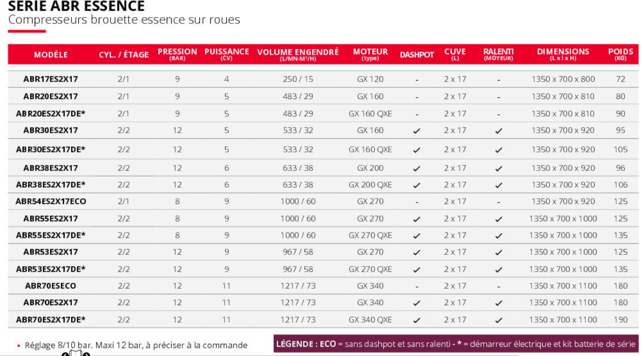Viewport: 644px width, 356px height.
Task: Click the Réglage 8/10 bar footnote
Action: (x=136, y=345)
